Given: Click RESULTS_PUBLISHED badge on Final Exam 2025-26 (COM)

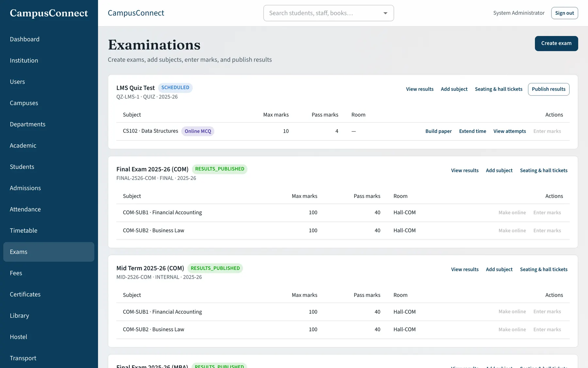Looking at the screenshot, I should pos(220,169).
